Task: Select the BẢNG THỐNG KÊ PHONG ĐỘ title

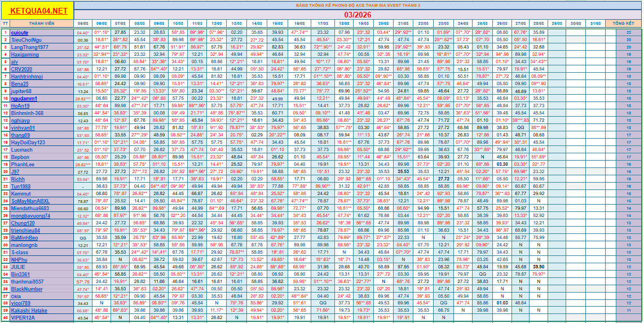Action: tap(358, 5)
